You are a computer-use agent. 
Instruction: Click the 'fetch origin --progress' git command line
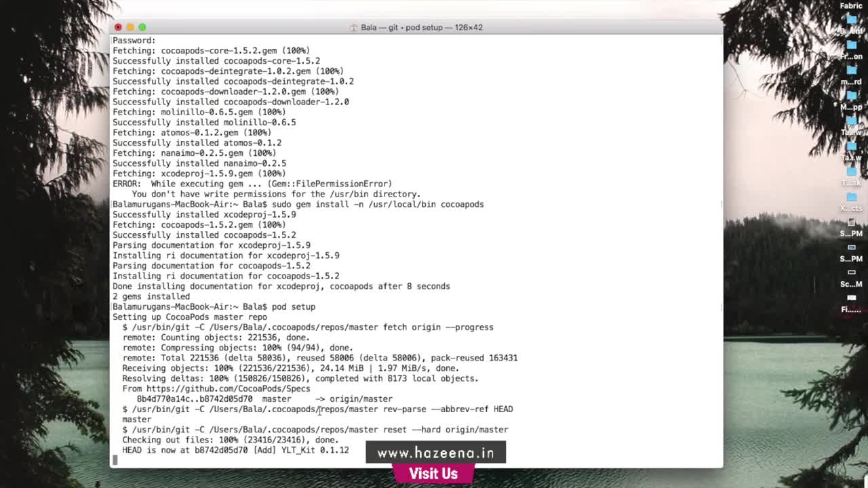tap(308, 327)
